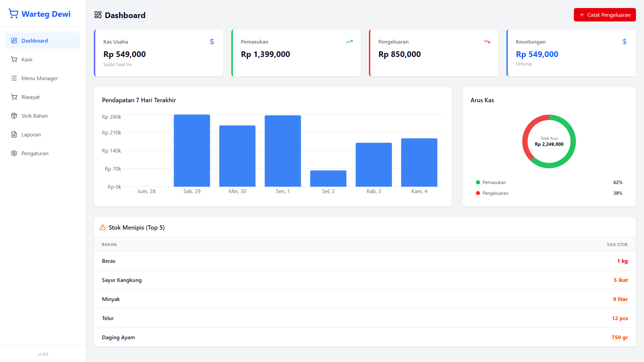Click the Rp 280k axis label
Screen dimensions: 644x362
[111, 117]
